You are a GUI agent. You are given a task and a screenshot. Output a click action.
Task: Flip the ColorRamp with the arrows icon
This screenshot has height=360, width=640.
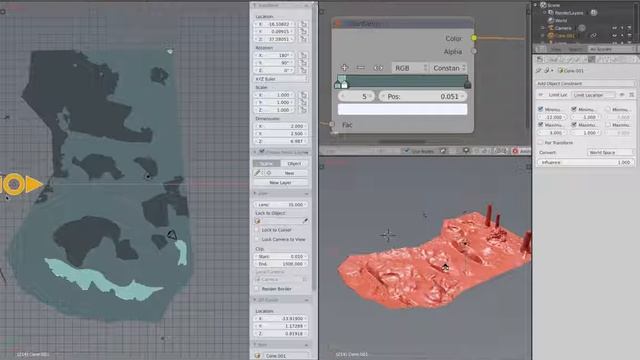pos(378,68)
